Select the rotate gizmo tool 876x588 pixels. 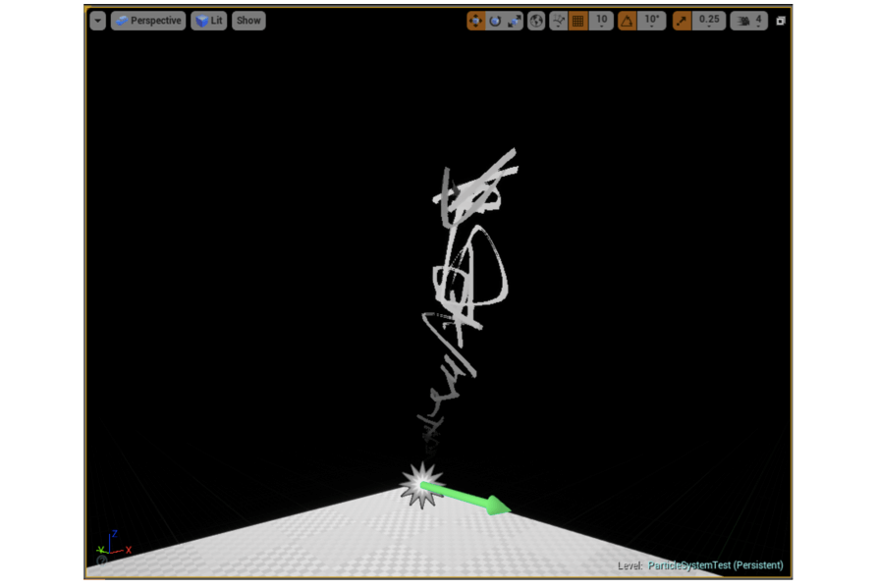click(495, 21)
